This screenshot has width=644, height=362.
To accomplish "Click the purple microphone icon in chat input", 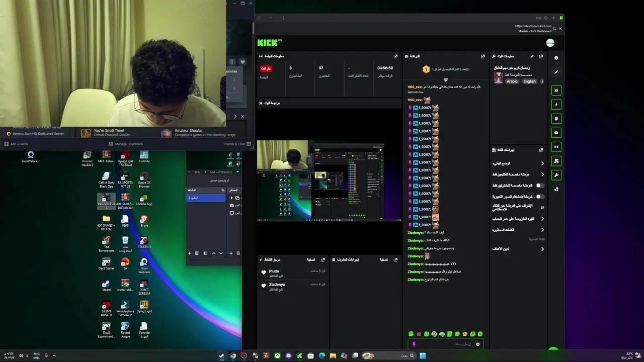I will [414, 344].
